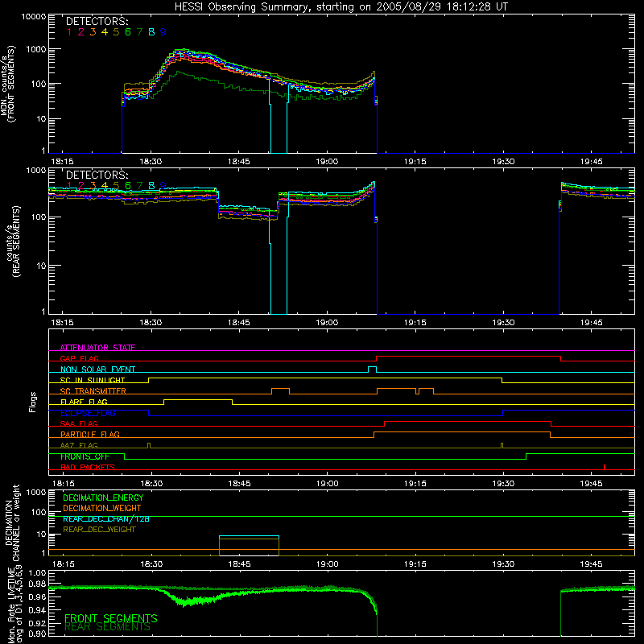The image size is (644, 644).
Task: Click the REAR_DEC_WEIGHT legend label
Action: 99,530
